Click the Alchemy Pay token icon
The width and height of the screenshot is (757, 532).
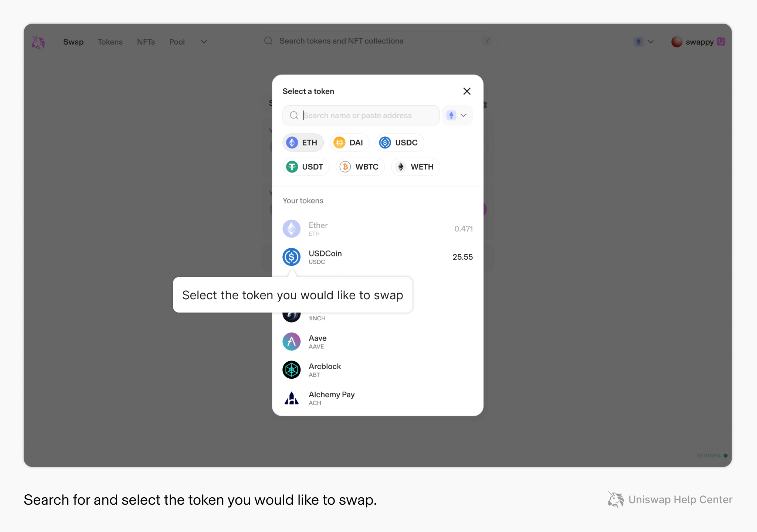pyautogui.click(x=292, y=398)
